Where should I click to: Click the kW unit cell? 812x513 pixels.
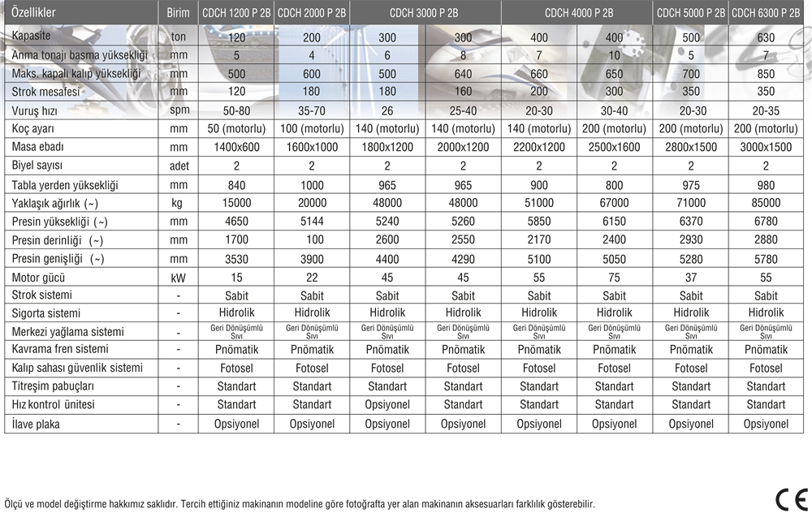coord(178,278)
